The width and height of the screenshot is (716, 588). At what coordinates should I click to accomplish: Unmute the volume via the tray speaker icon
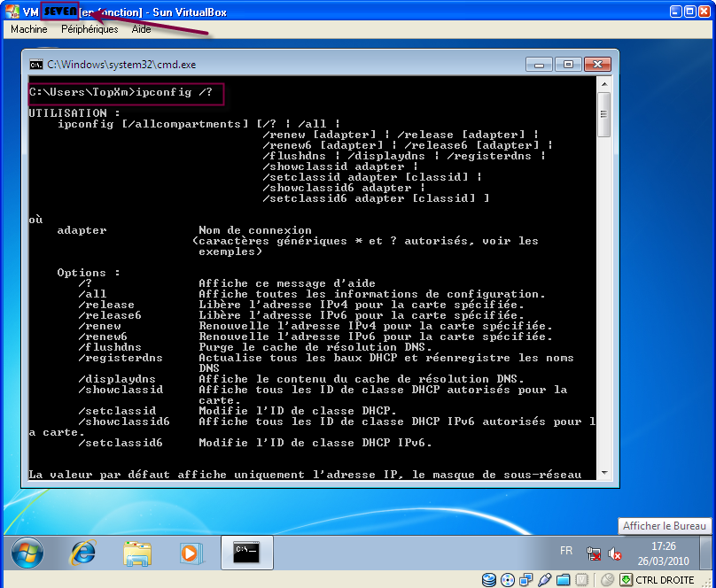click(x=614, y=553)
